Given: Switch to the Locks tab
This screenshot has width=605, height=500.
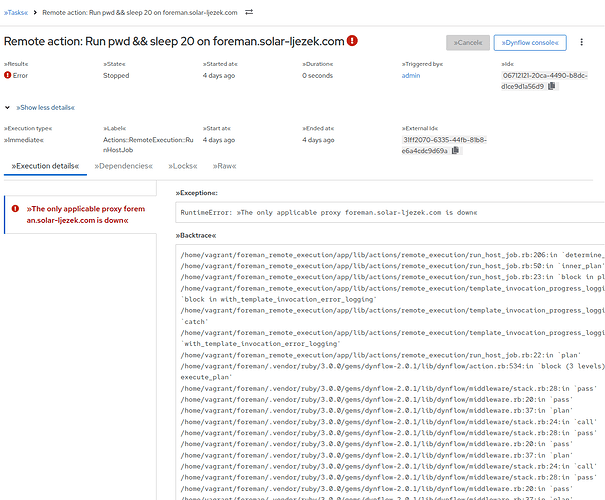Looking at the screenshot, I should (x=183, y=166).
